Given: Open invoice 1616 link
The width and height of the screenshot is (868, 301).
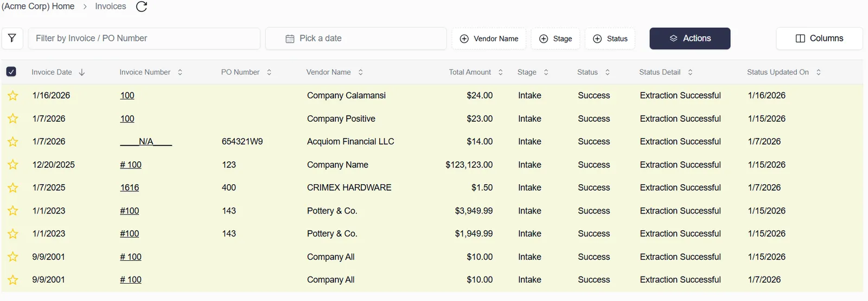Looking at the screenshot, I should [130, 187].
